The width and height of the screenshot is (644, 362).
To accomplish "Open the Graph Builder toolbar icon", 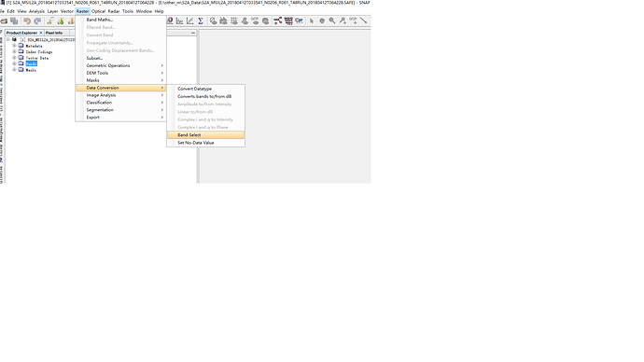I will point(278,21).
